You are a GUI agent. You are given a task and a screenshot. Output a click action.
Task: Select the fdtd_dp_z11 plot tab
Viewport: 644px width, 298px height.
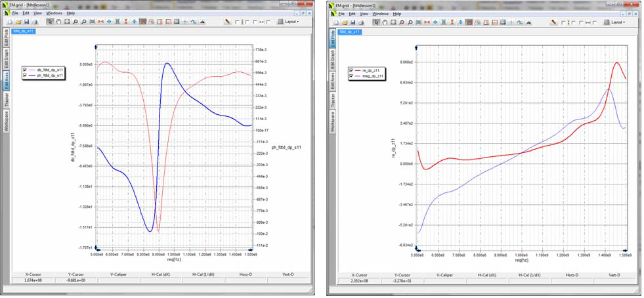[349, 31]
